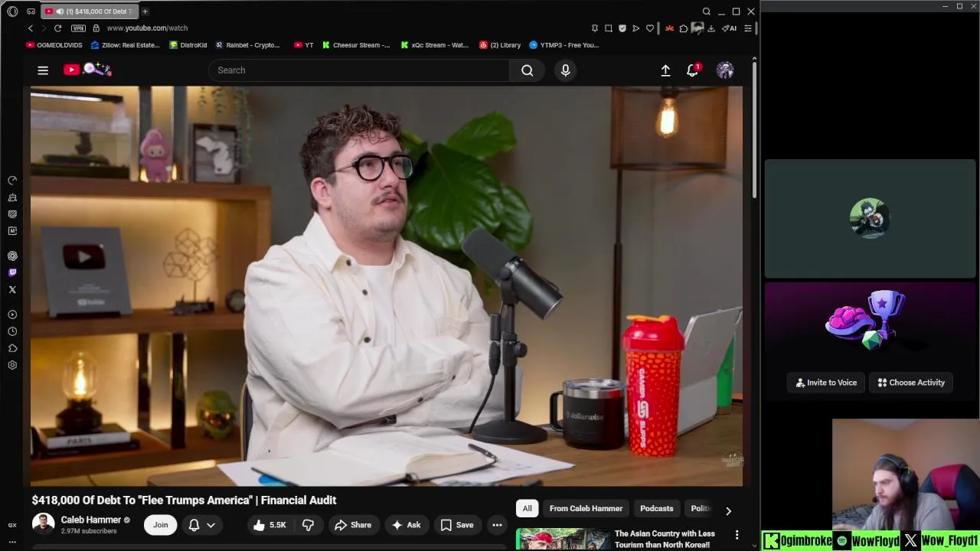Click the Ask button

click(x=406, y=525)
